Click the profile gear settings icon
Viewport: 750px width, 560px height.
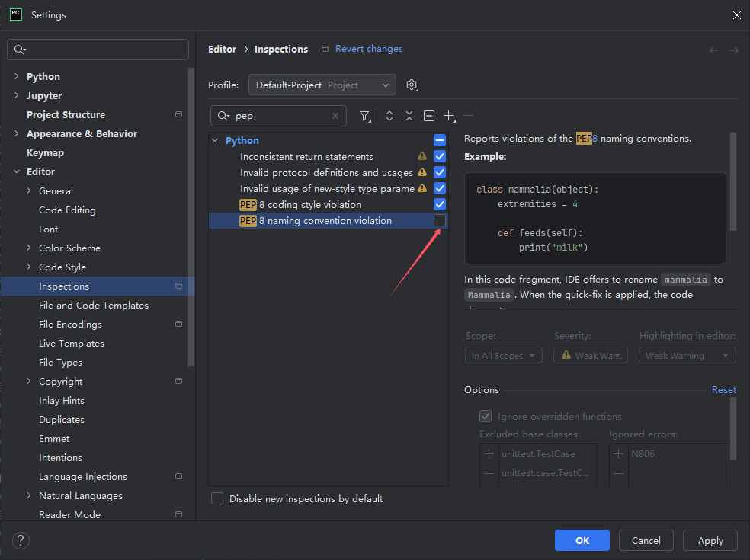coord(412,85)
